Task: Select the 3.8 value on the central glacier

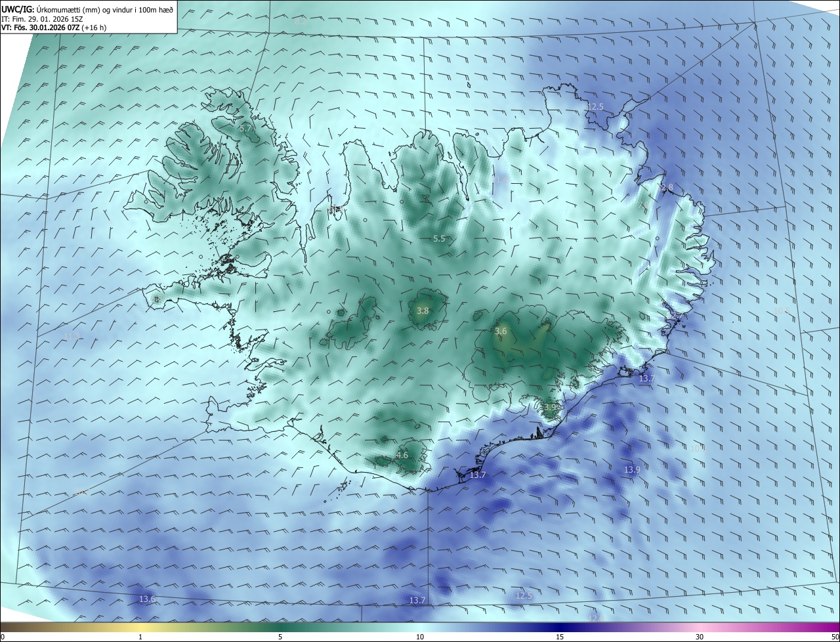Action: [x=423, y=311]
